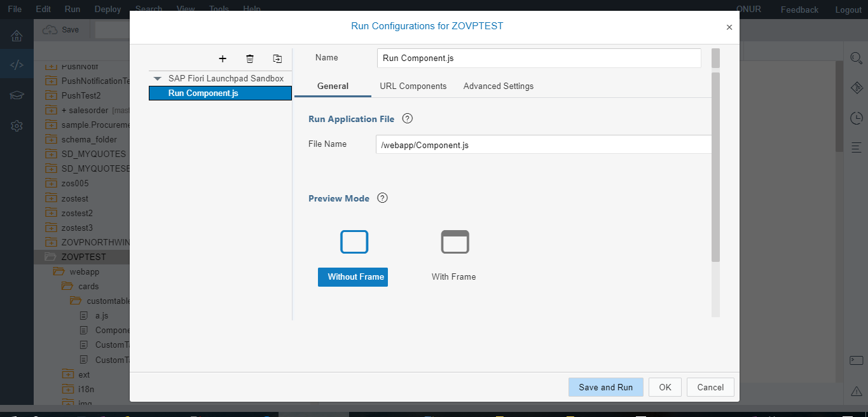Close the Run Configurations dialog
Image resolution: width=868 pixels, height=417 pixels.
pos(729,27)
